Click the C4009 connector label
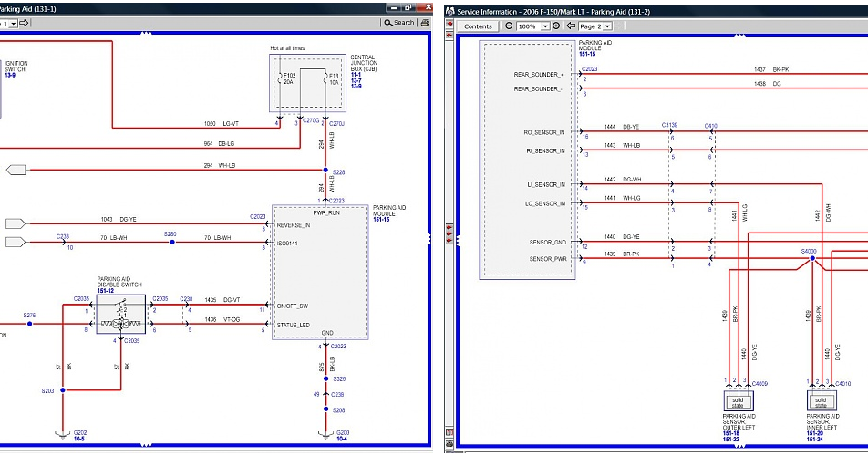Viewport: 868px width, 456px height. click(759, 384)
